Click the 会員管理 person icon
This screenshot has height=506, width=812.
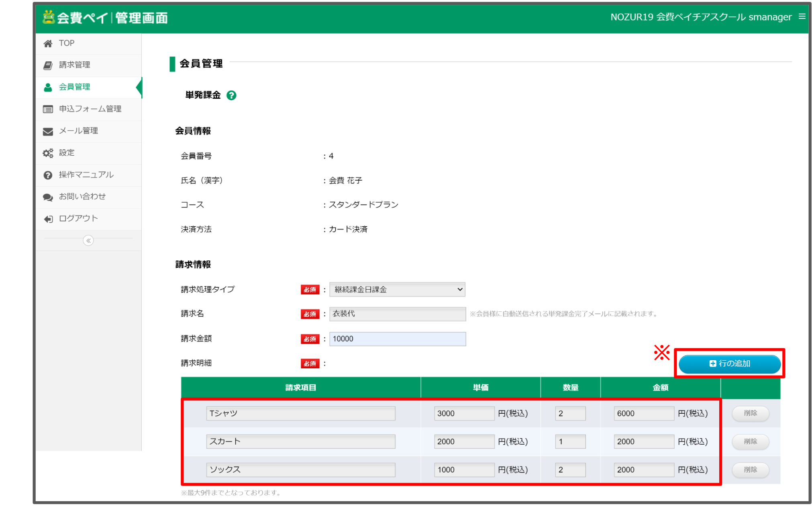pos(48,87)
